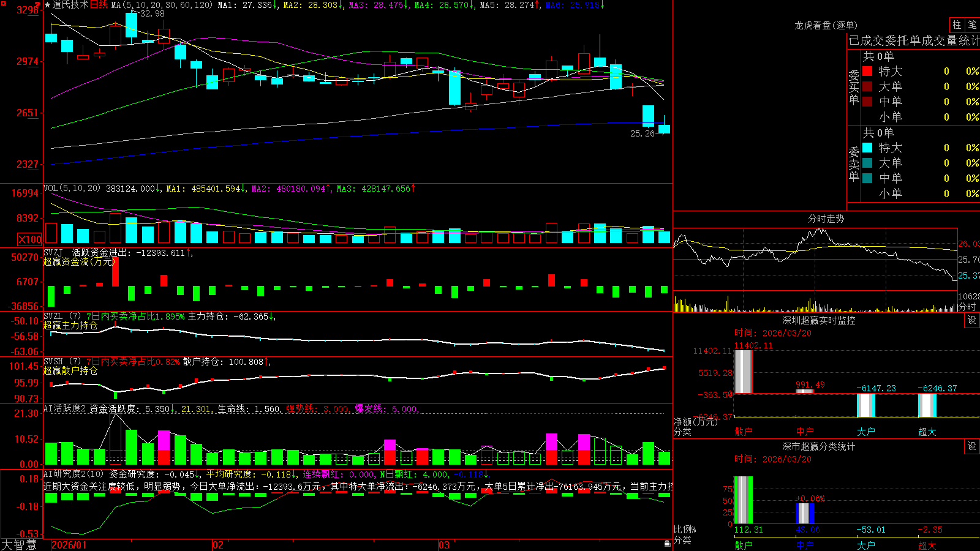
Task: Click the MA1: 27.336 value
Action: click(246, 5)
